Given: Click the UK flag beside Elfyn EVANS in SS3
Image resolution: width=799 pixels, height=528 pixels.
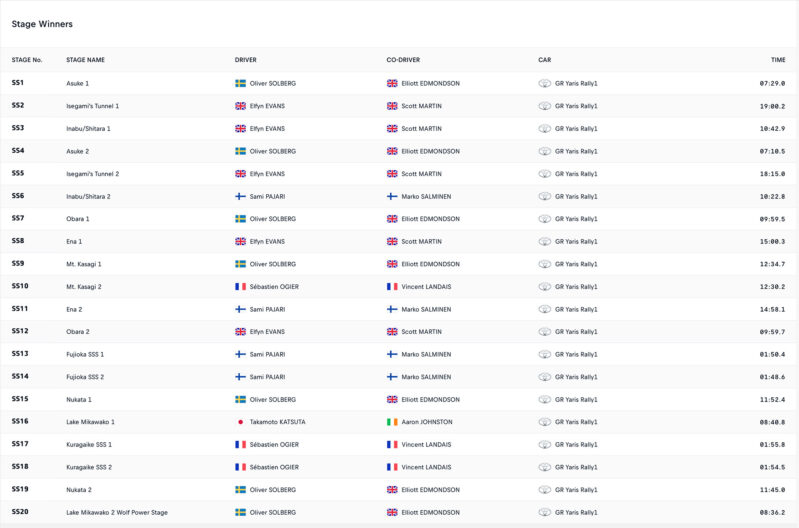Looking at the screenshot, I should [241, 128].
